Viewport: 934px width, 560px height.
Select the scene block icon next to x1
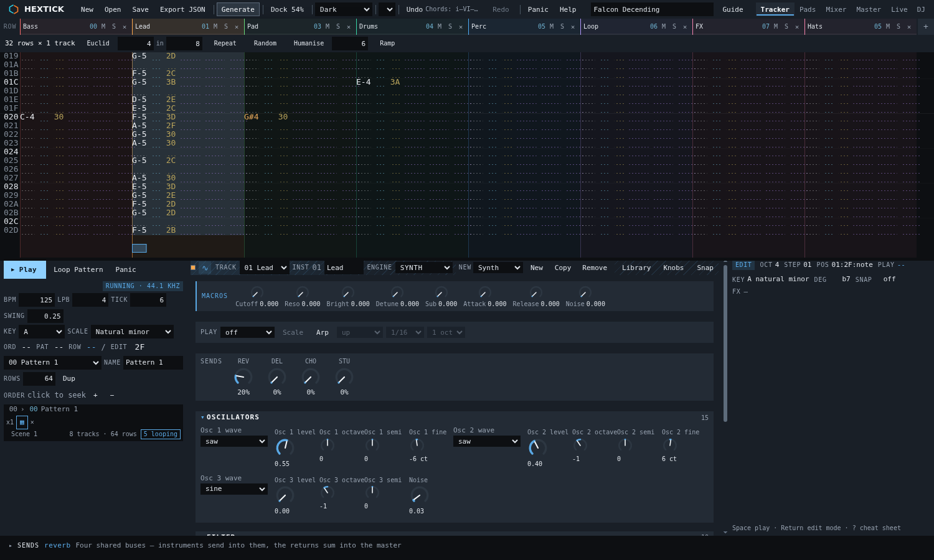(x=22, y=422)
